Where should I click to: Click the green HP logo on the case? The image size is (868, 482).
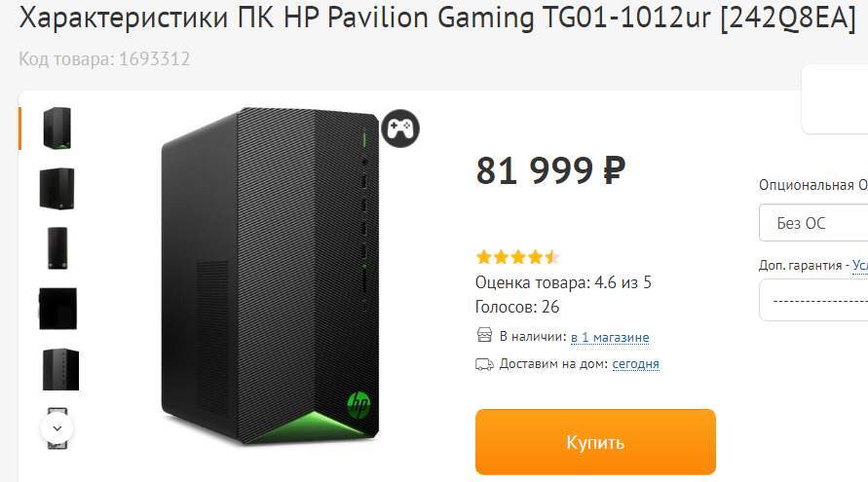pos(359,405)
